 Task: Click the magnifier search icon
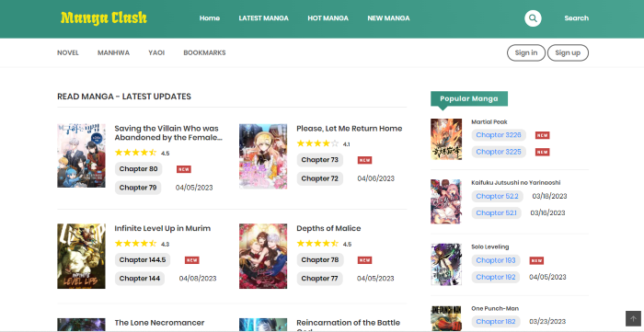click(x=533, y=18)
